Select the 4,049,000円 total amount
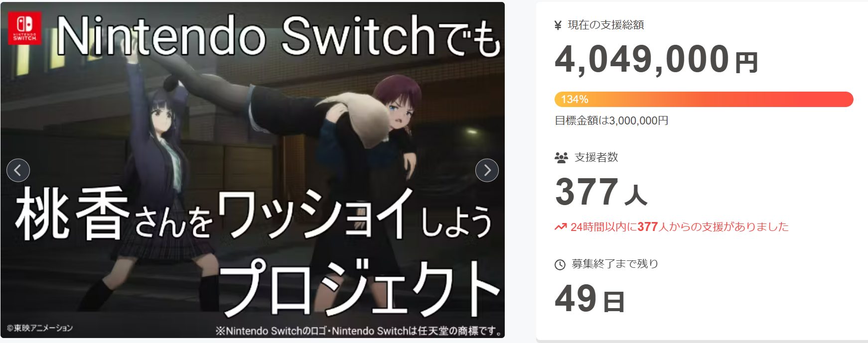Viewport: 868px width, 343px height. tap(656, 59)
